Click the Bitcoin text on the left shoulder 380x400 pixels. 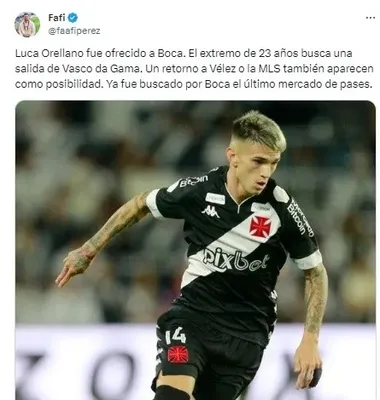tap(193, 181)
